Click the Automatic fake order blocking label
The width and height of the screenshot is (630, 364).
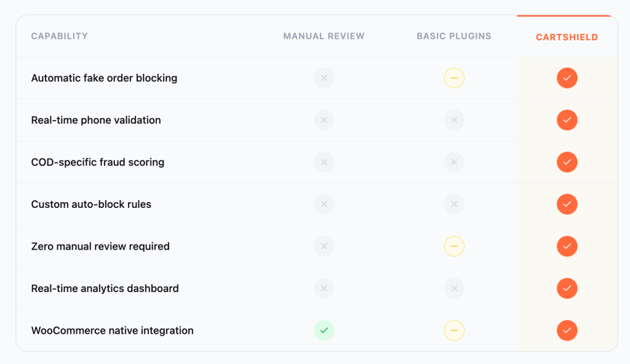[x=104, y=78]
